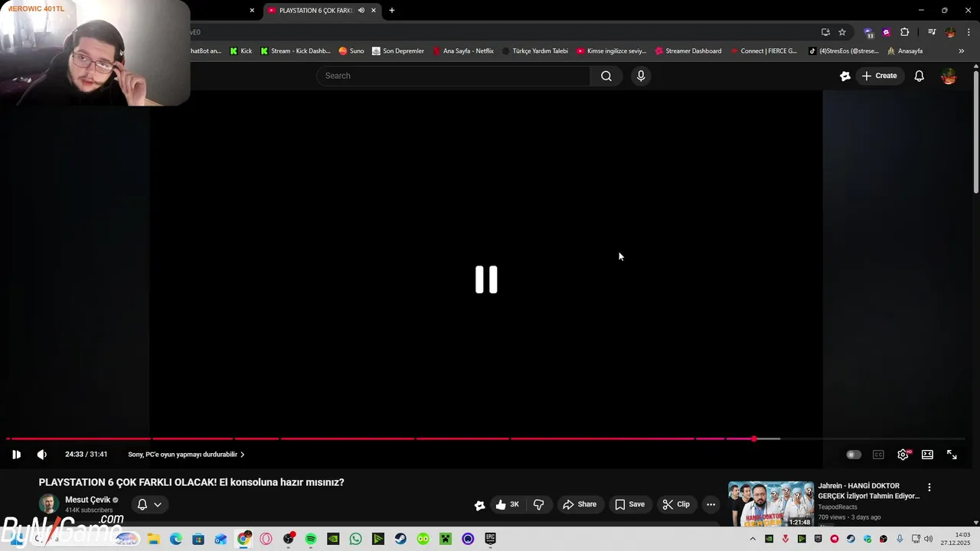Open the YouTube account avatar menu
This screenshot has width=980, height=551.
point(949,76)
